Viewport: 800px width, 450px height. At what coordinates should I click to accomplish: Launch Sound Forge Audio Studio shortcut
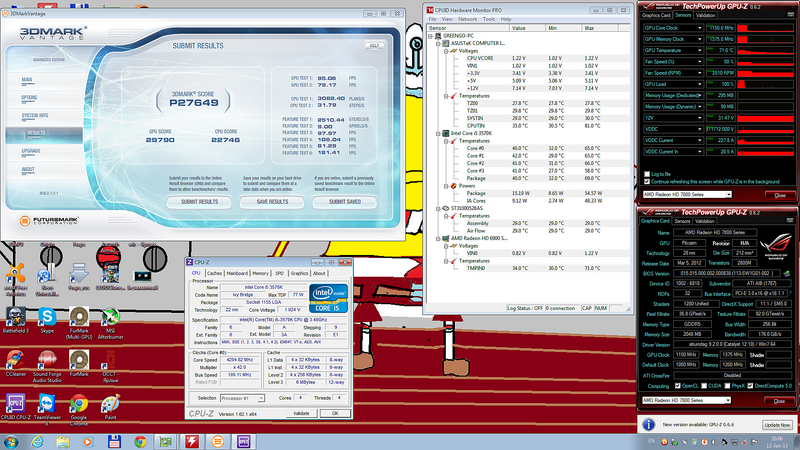click(47, 365)
